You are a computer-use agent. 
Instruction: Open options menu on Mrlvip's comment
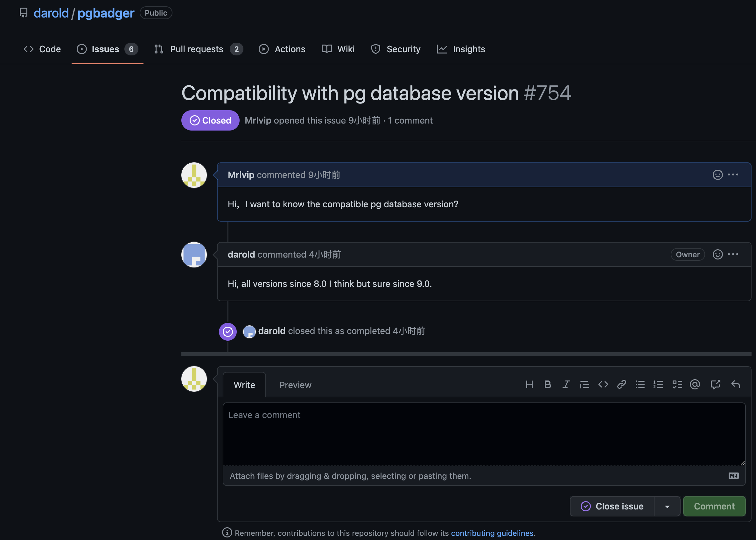tap(733, 175)
